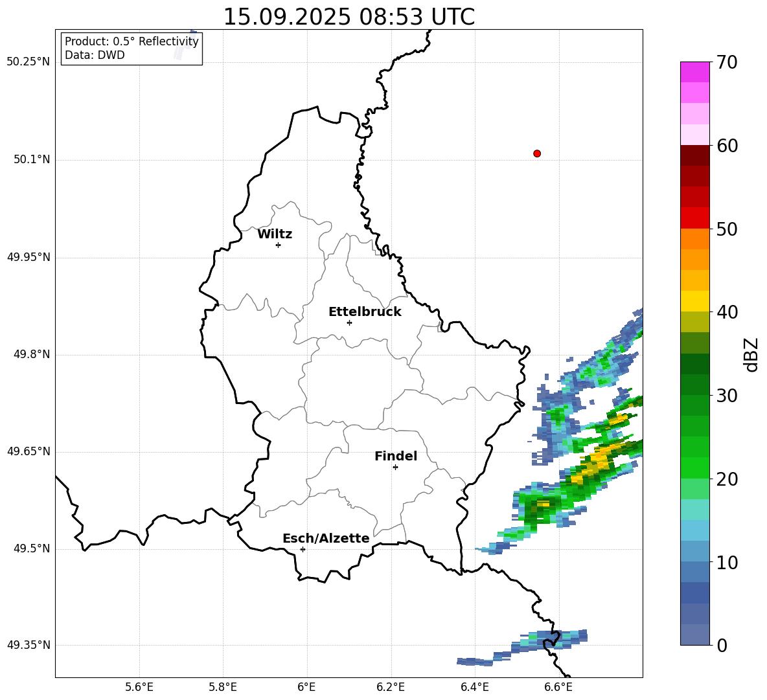
Task: Click the red radar site marker dot
Action: [537, 153]
